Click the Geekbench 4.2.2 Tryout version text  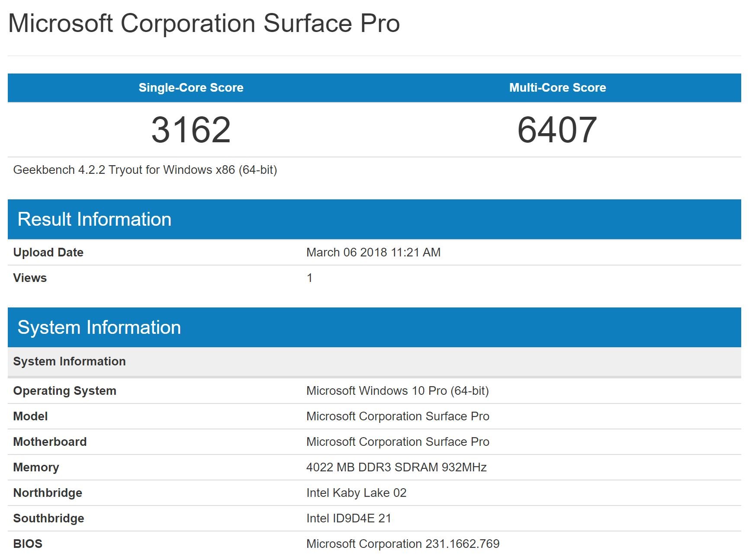click(145, 170)
